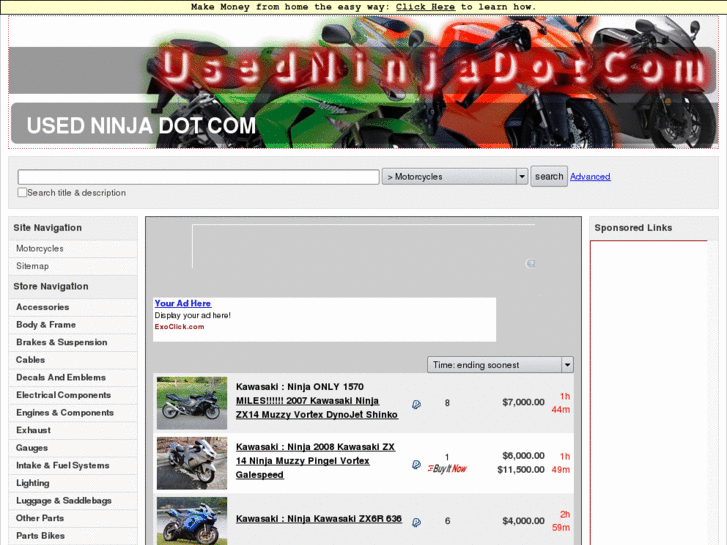This screenshot has width=727, height=545.
Task: Select the Brakes & Suspension category
Action: coord(62,342)
